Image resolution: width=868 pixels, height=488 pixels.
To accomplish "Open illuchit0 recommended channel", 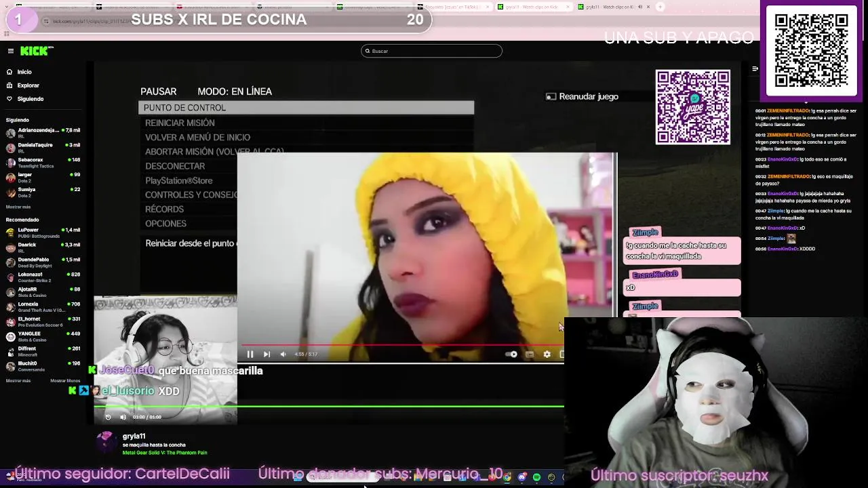I will (x=43, y=365).
